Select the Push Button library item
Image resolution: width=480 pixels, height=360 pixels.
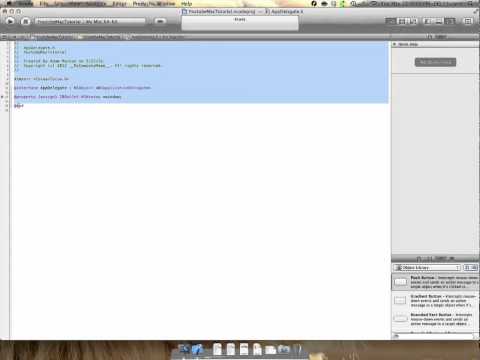[435, 282]
